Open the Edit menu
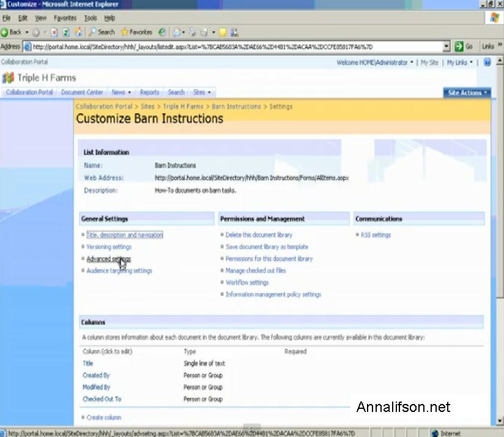Image resolution: width=504 pixels, height=437 pixels. click(x=23, y=18)
